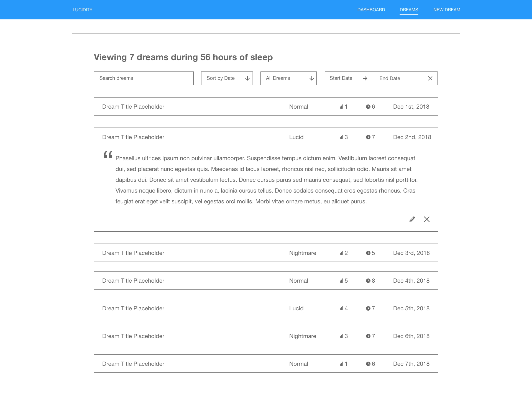The height and width of the screenshot is (404, 532).
Task: Click the End Date field
Action: tap(390, 78)
